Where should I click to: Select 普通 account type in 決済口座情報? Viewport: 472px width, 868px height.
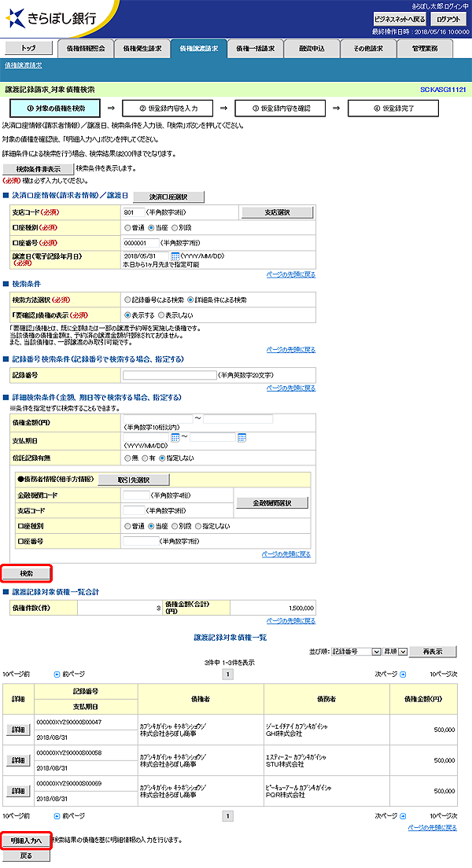pyautogui.click(x=127, y=227)
